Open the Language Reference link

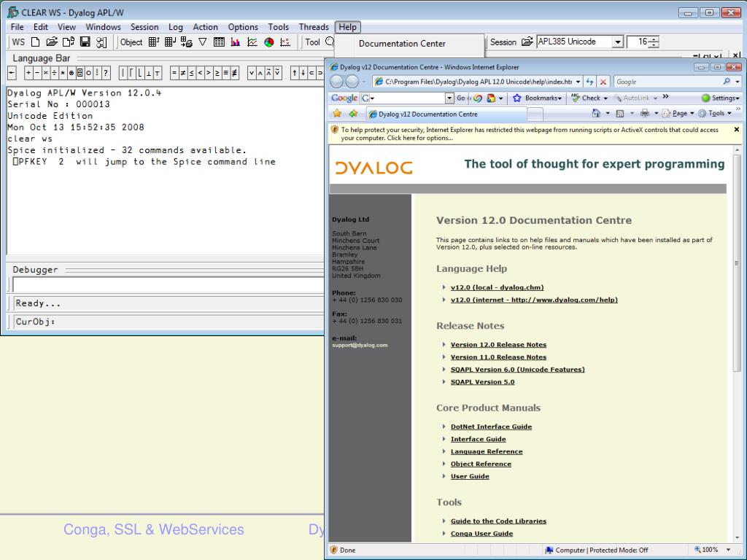click(x=487, y=451)
